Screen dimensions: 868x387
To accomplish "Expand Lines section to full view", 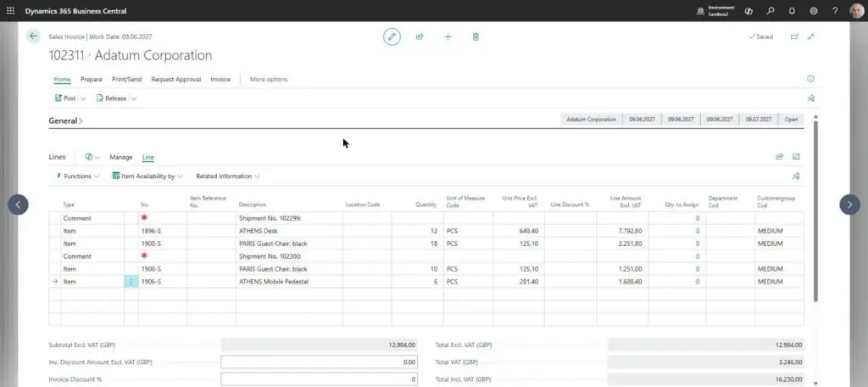I will click(x=796, y=157).
